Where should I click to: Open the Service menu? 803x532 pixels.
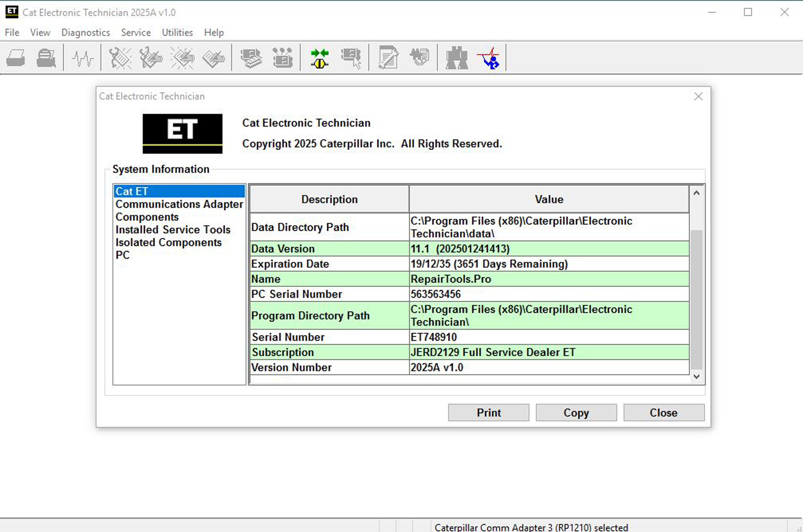(136, 33)
